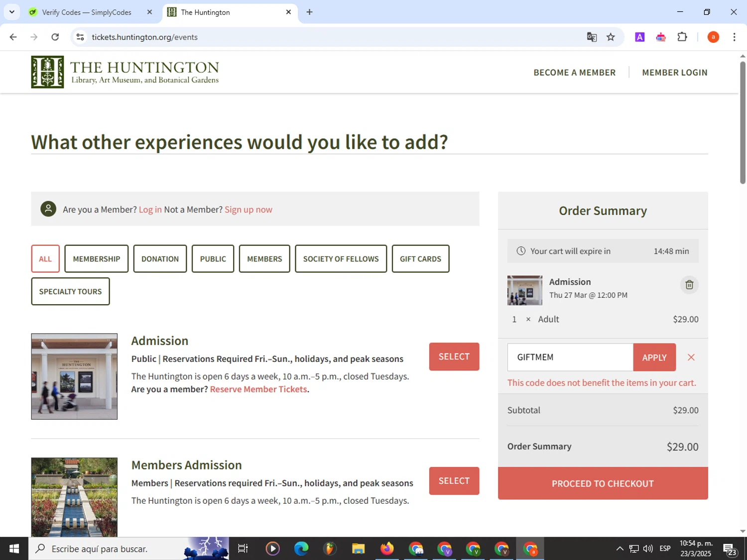Viewport: 747px width, 560px height.
Task: Switch the ESP input language indicator
Action: [x=665, y=549]
